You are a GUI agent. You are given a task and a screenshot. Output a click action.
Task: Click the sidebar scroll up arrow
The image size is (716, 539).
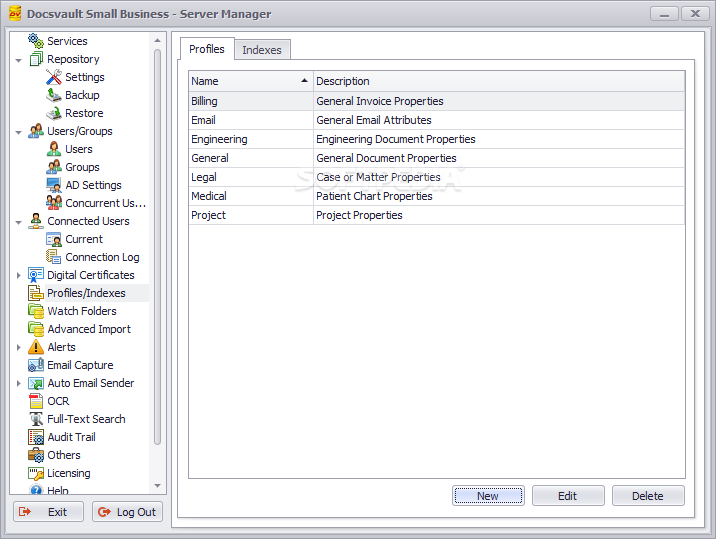[157, 40]
